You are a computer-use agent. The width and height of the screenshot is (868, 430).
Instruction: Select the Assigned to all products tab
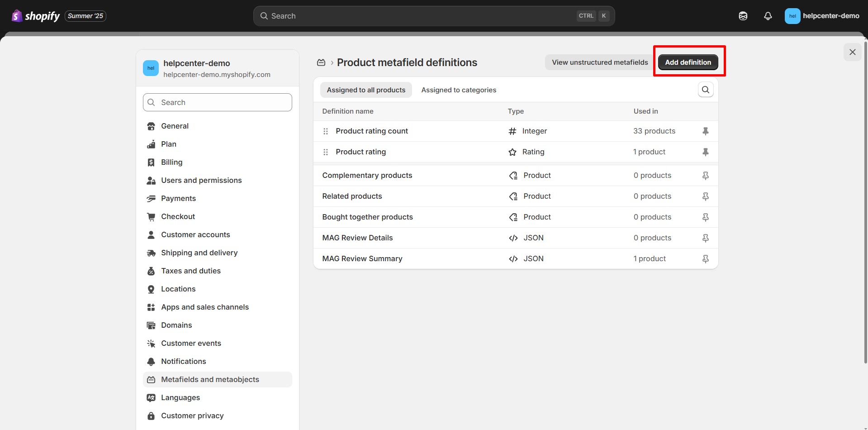tap(366, 90)
